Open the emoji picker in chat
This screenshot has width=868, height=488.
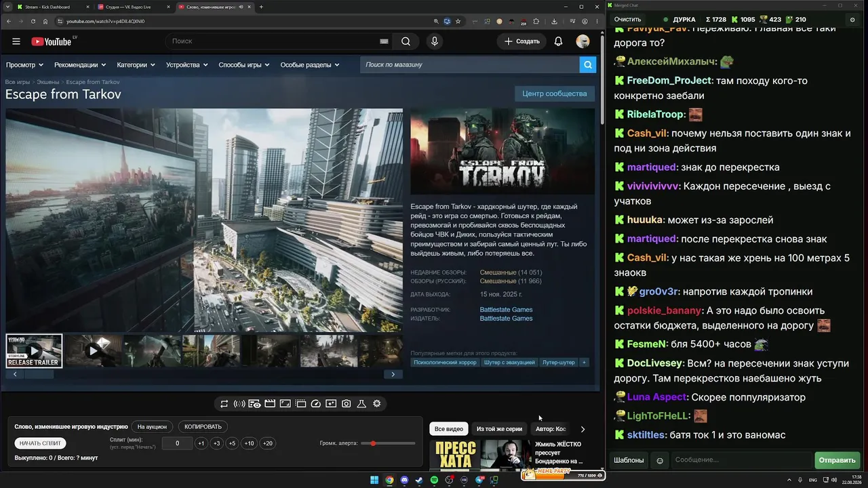(660, 460)
